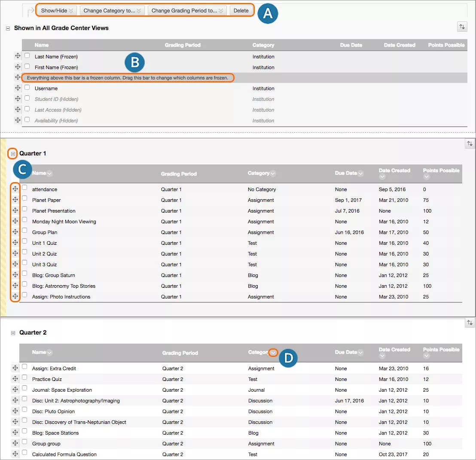Click the frozen columns divider bar
This screenshot has height=460, width=476.
128,78
